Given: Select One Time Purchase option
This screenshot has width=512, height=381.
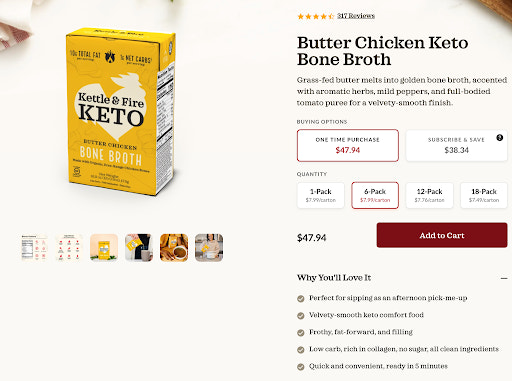Looking at the screenshot, I should 348,145.
